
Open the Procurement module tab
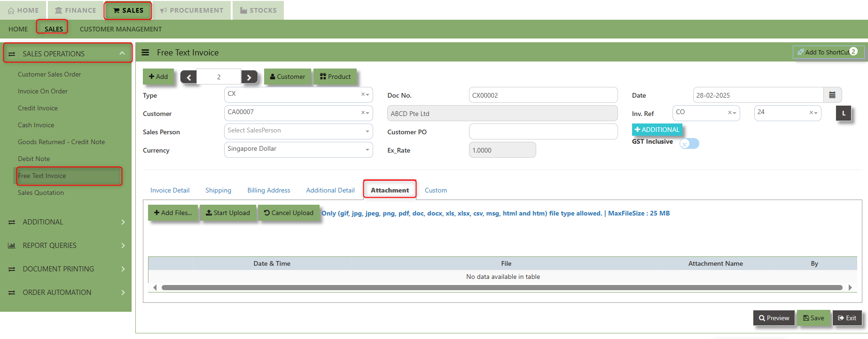(192, 10)
